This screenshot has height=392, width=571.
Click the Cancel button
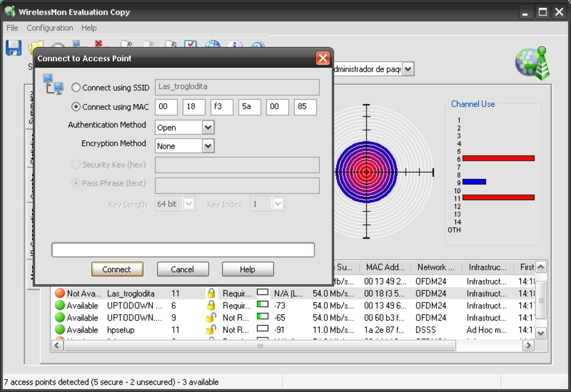[183, 269]
